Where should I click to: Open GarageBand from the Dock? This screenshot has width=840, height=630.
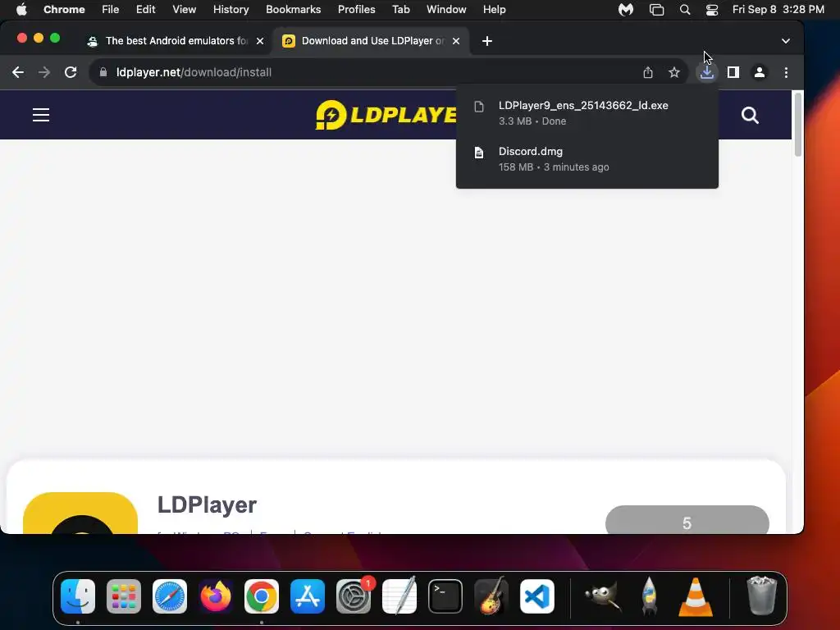click(x=491, y=596)
